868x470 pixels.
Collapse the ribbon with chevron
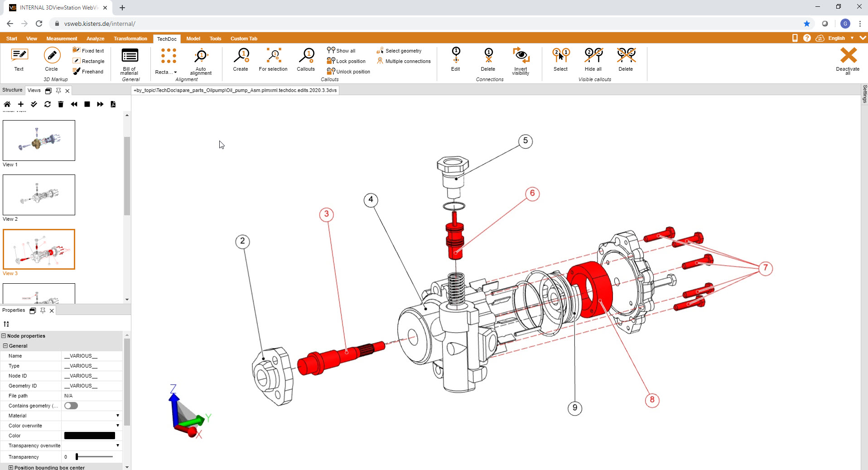pyautogui.click(x=863, y=38)
